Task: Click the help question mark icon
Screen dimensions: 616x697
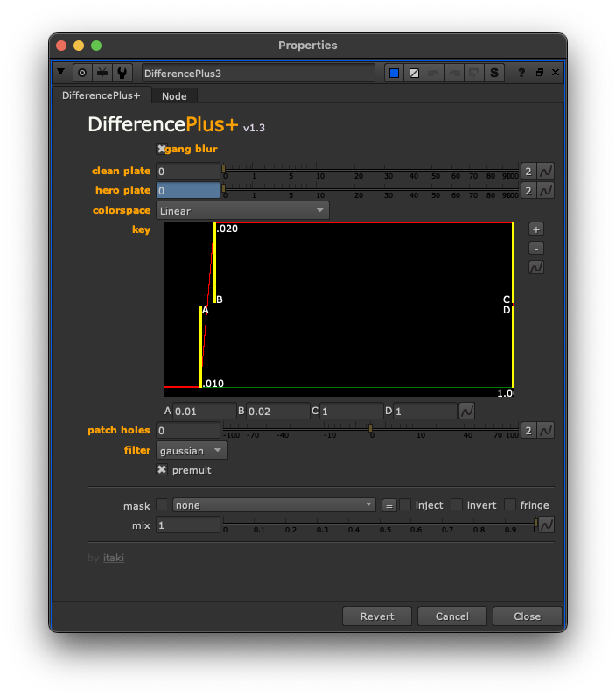Action: click(521, 73)
